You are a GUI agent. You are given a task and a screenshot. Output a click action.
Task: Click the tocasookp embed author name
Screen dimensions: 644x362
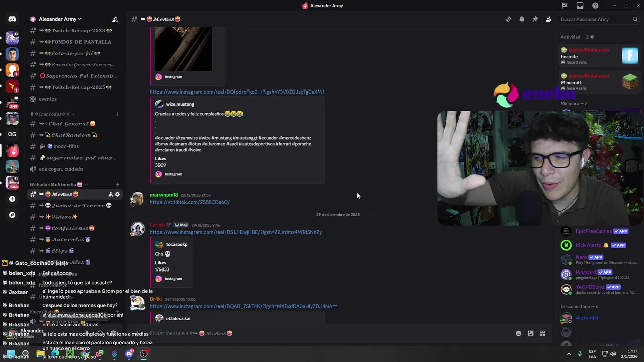[x=176, y=244]
